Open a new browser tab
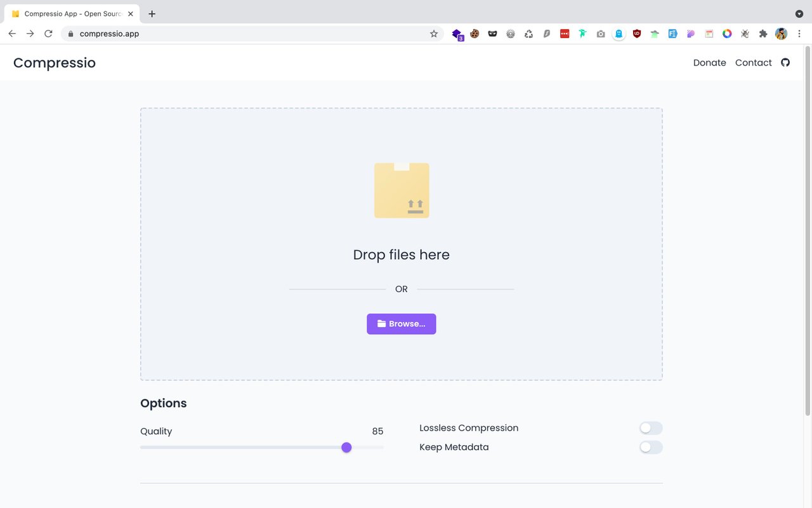The image size is (812, 508). click(x=151, y=13)
